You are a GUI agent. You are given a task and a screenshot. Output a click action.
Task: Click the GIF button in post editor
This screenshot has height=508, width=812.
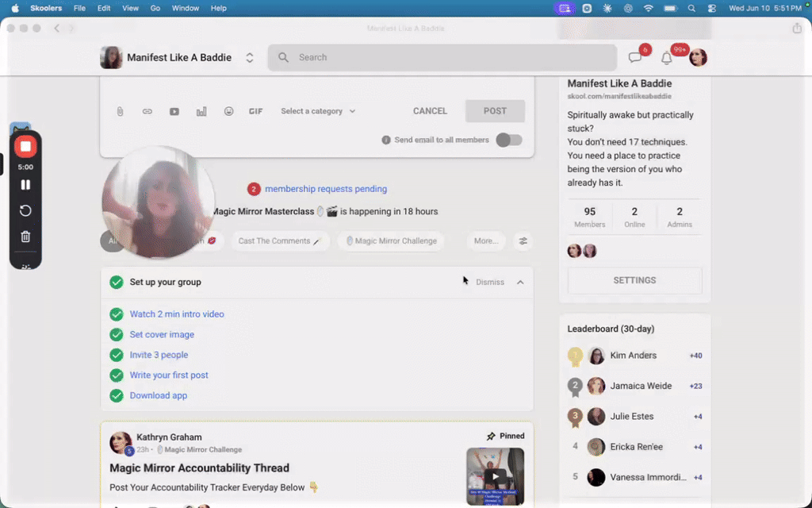[256, 111]
